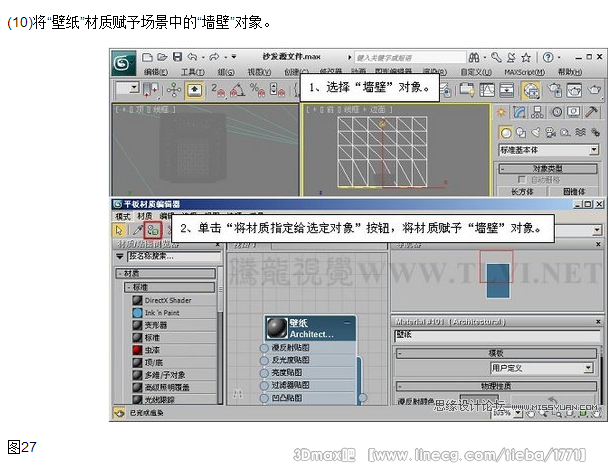The width and height of the screenshot is (615, 472).
Task: Open the key-shaped Subscription Center icon
Action: click(x=497, y=58)
